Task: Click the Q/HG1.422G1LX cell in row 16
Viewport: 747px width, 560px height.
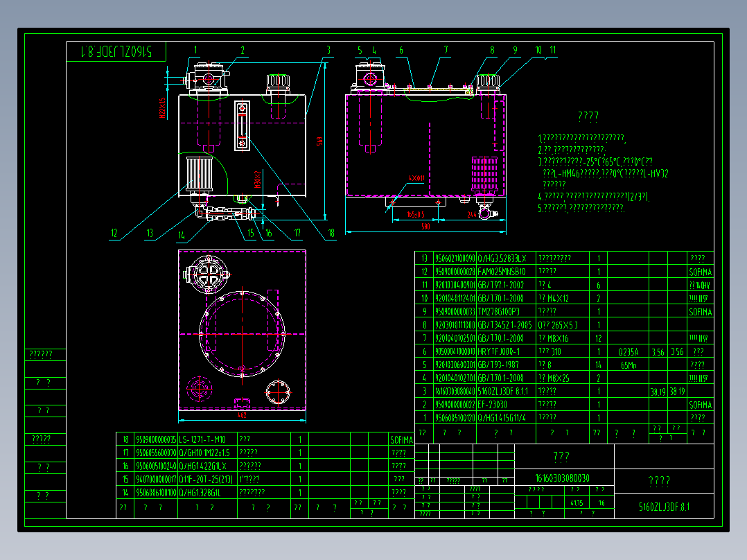Action: pyautogui.click(x=202, y=466)
